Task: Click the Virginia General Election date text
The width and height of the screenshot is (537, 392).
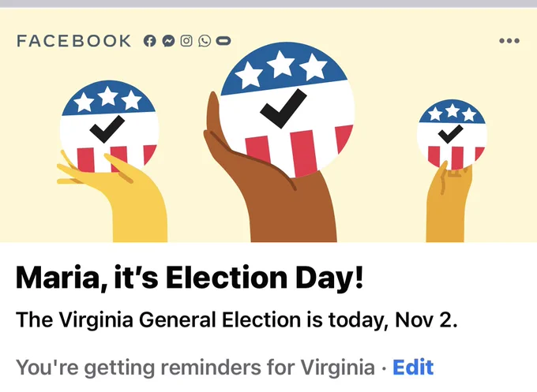Action: coord(237,320)
